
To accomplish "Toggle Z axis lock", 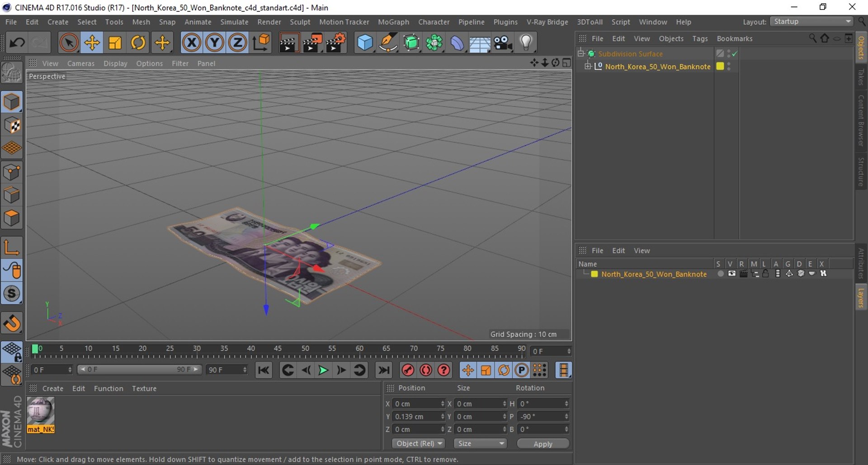I will (x=238, y=43).
